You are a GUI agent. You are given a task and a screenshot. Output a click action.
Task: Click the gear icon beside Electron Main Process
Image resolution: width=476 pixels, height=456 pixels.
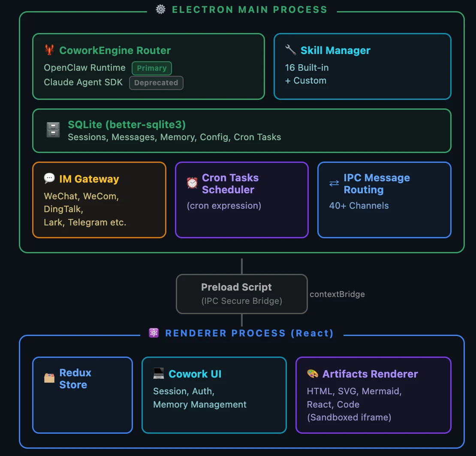[160, 9]
